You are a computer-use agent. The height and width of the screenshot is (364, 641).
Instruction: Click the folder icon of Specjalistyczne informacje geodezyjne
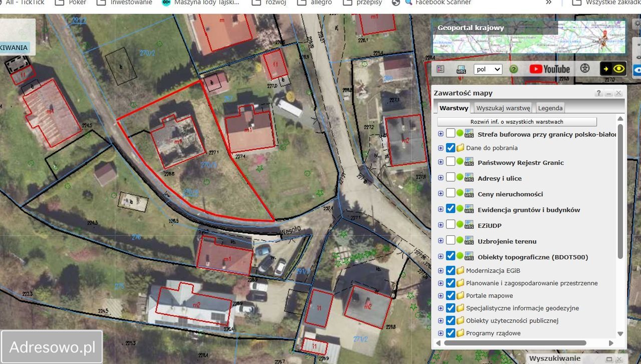click(x=460, y=308)
